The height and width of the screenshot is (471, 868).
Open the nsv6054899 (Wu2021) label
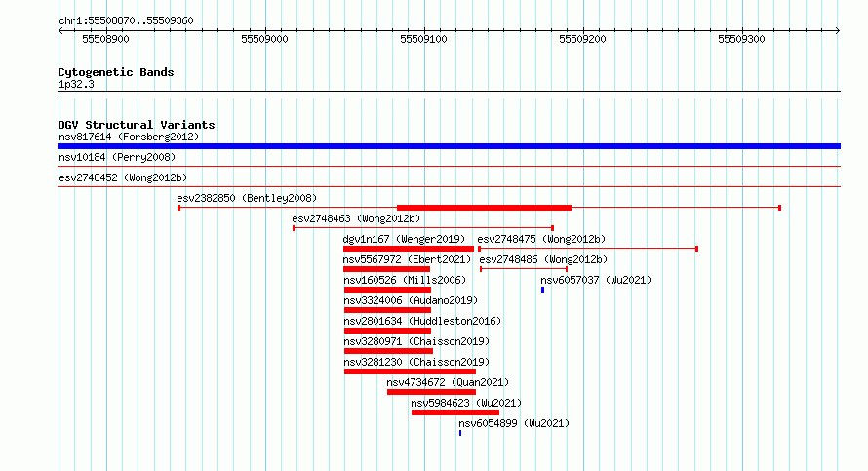(x=514, y=423)
